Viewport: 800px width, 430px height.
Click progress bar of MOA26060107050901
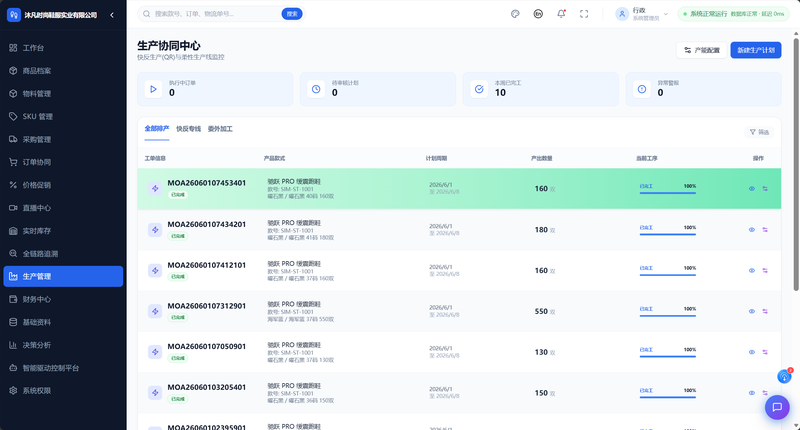[x=668, y=356]
